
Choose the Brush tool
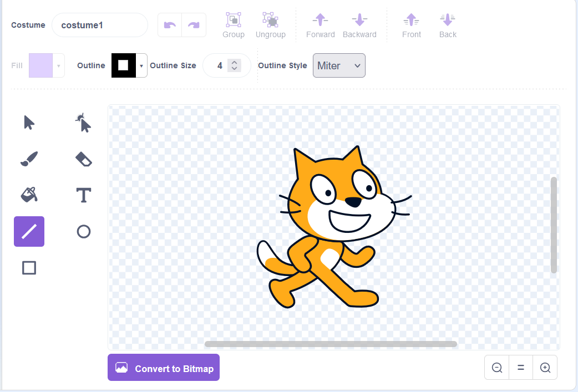(x=29, y=159)
